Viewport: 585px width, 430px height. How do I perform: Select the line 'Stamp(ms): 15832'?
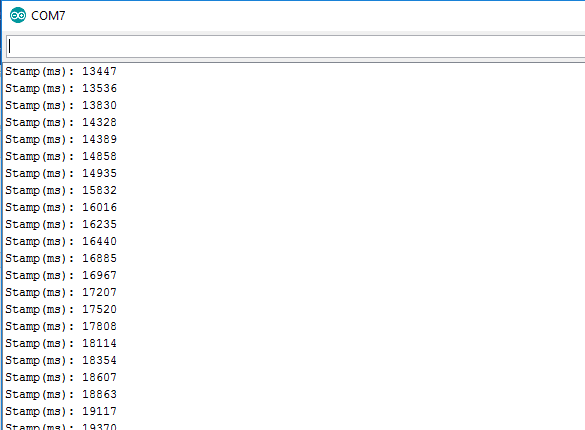click(x=61, y=191)
